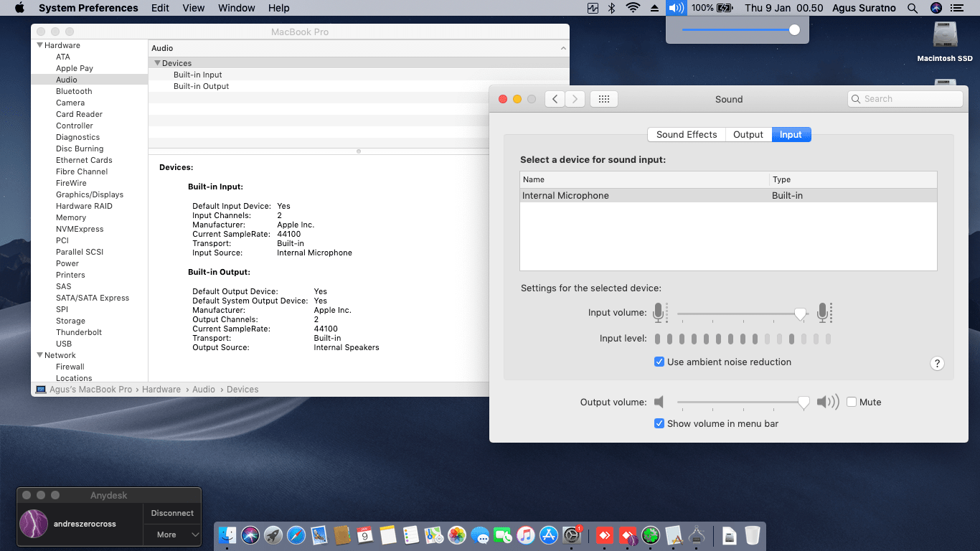980x551 pixels.
Task: Go forward in Sound preferences
Action: click(575, 99)
